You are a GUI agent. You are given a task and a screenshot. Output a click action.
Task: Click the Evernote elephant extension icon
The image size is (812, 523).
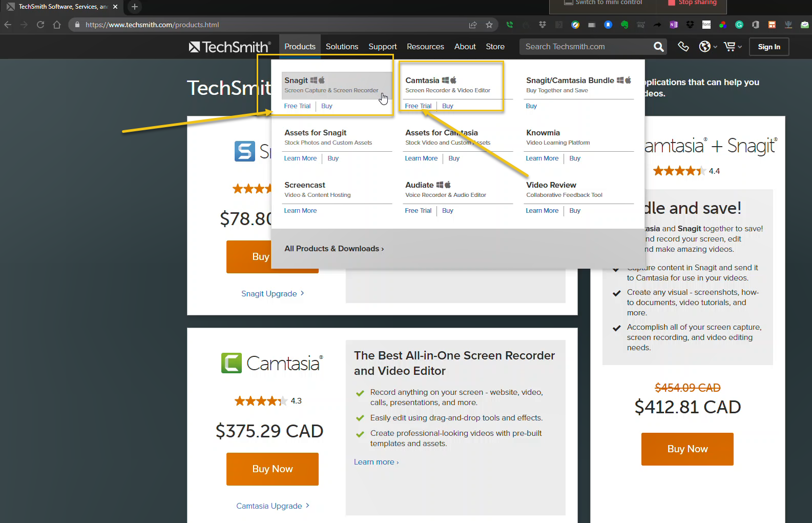click(624, 25)
